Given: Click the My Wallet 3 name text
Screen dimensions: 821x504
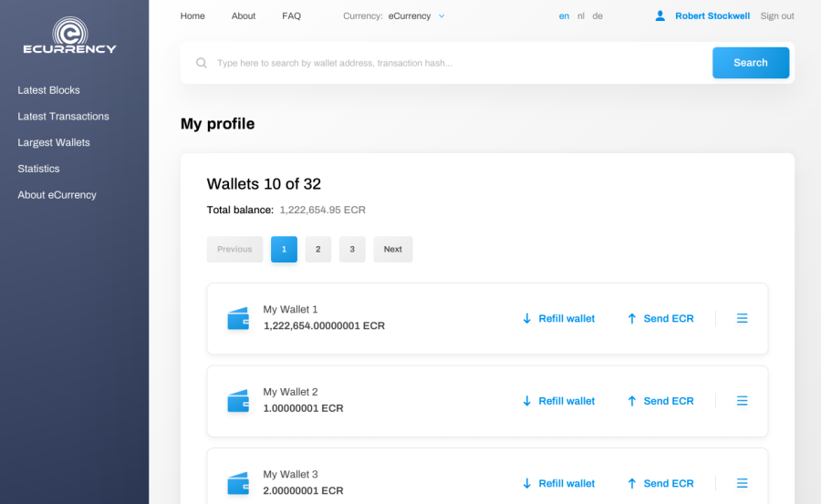Looking at the screenshot, I should (290, 474).
